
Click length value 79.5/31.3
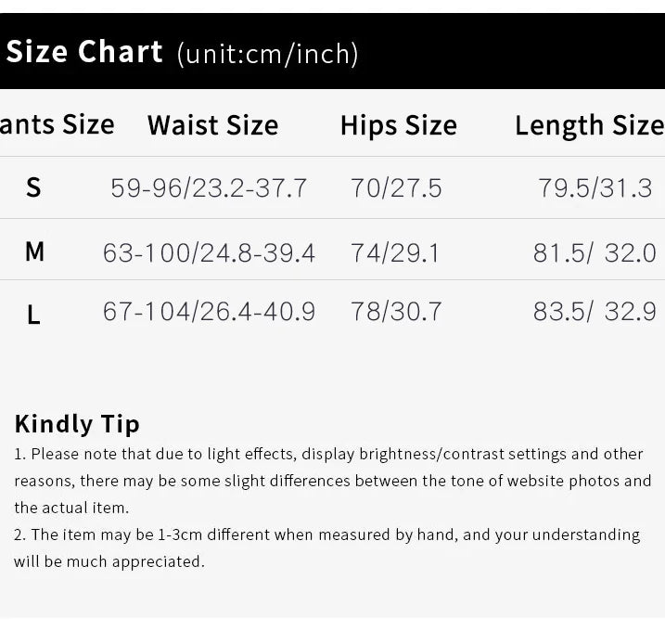[595, 188]
